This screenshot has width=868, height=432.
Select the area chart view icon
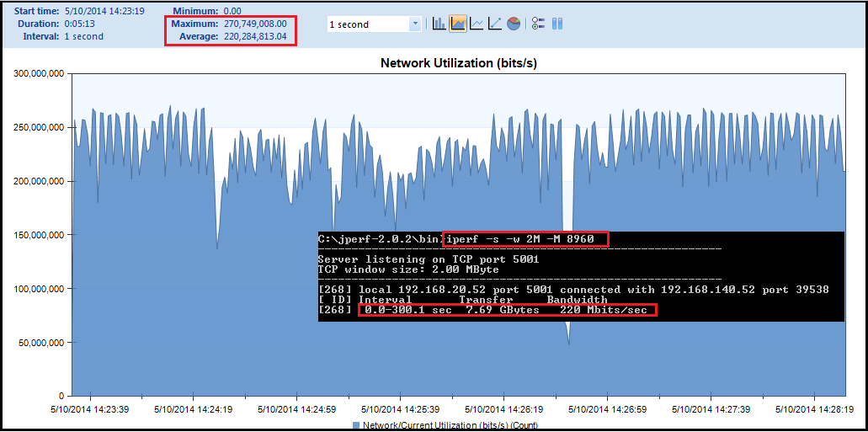click(x=458, y=24)
